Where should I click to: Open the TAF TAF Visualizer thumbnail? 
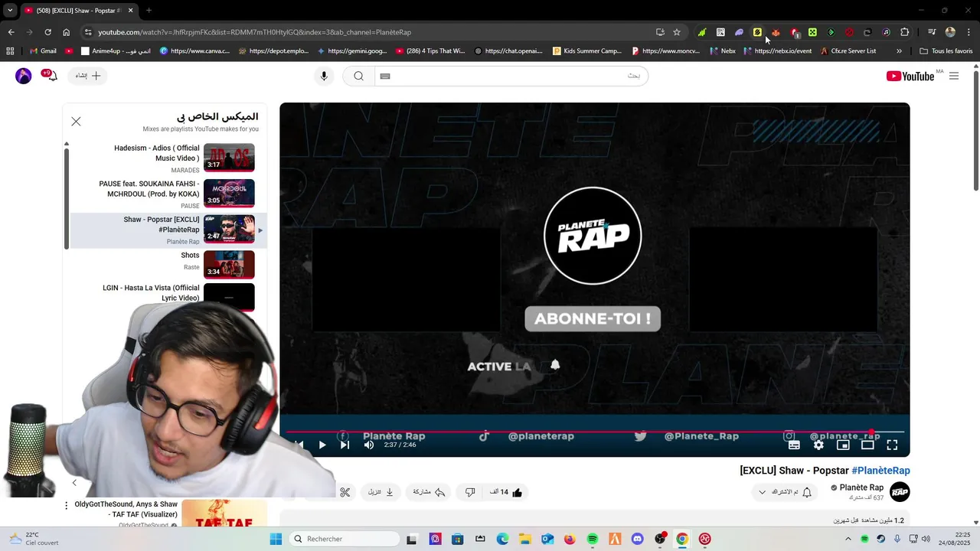[x=224, y=514]
